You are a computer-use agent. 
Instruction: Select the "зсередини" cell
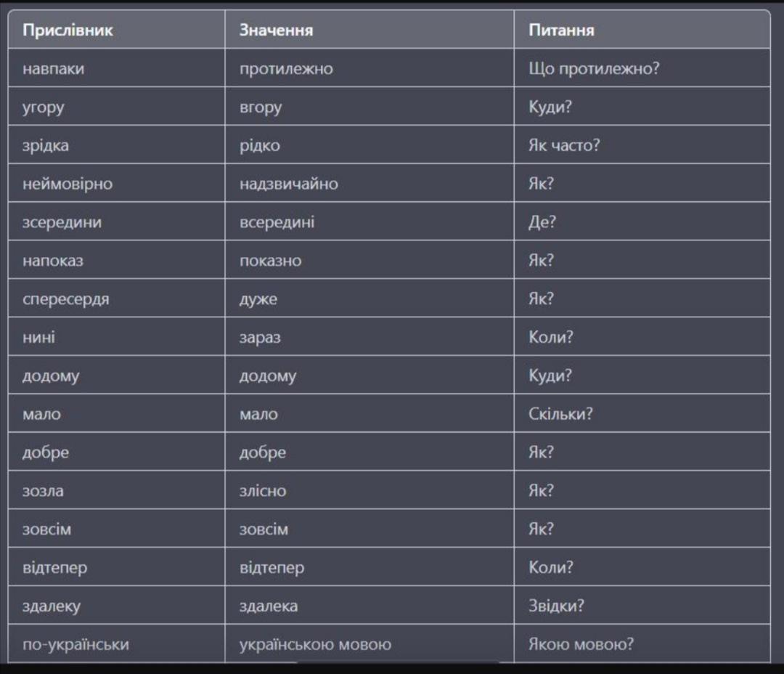coord(62,222)
